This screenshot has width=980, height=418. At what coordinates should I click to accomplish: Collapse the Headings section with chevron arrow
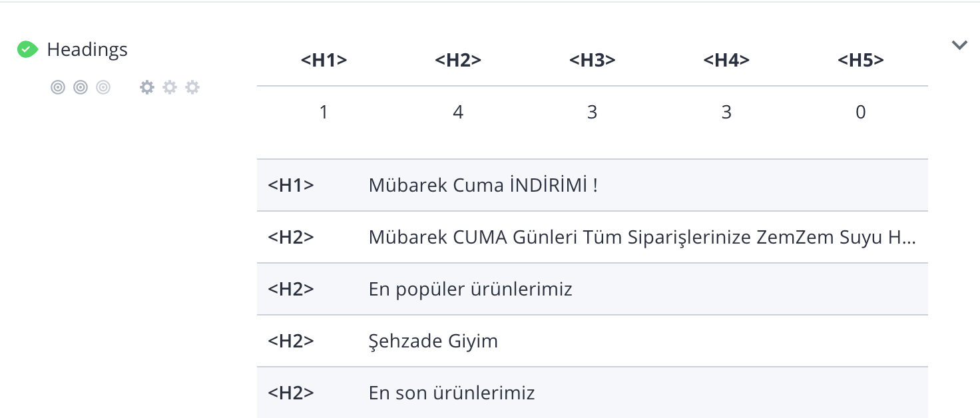[x=959, y=45]
